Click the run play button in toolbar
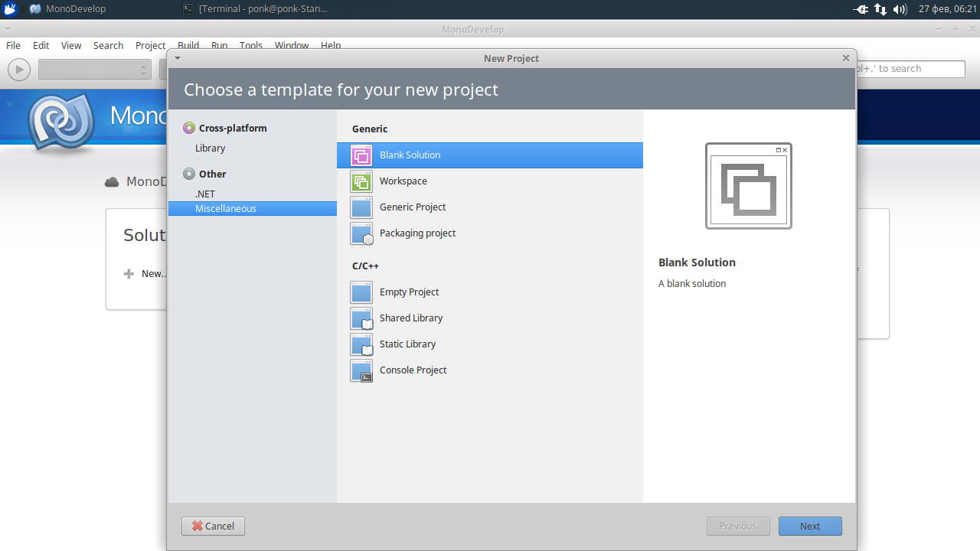This screenshot has width=980, height=551. click(19, 69)
